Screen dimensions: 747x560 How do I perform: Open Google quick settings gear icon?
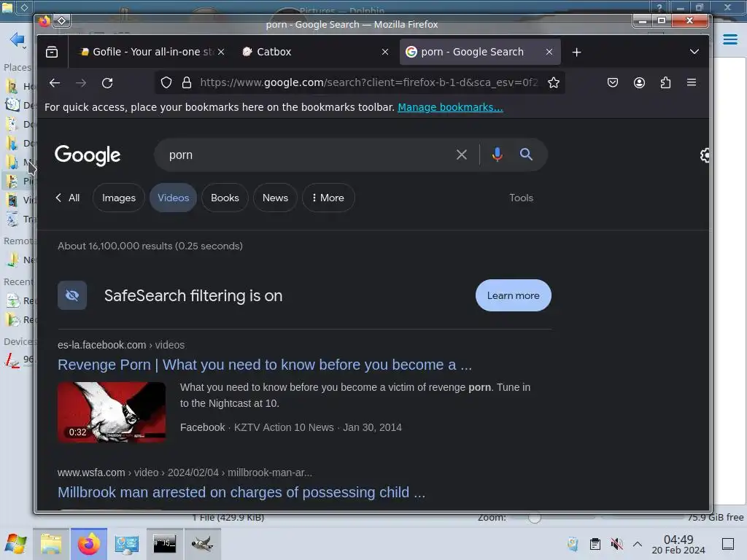pyautogui.click(x=705, y=155)
